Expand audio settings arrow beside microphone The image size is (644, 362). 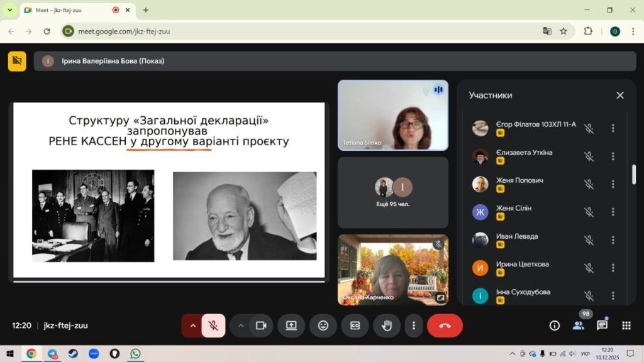[192, 326]
